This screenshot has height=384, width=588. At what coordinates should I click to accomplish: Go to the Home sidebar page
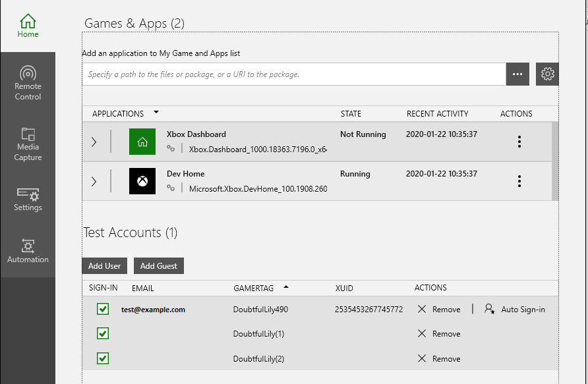28,26
